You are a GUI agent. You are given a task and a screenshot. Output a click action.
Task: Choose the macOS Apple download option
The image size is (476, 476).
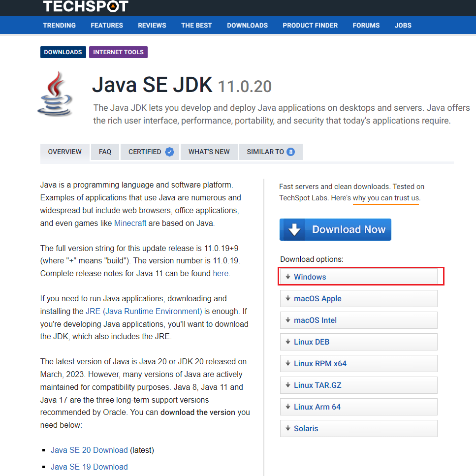pos(358,298)
